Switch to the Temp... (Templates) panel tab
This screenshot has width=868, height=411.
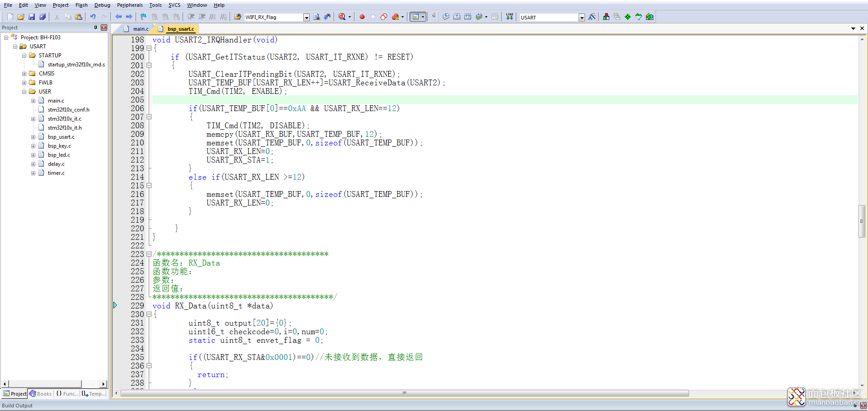point(94,394)
